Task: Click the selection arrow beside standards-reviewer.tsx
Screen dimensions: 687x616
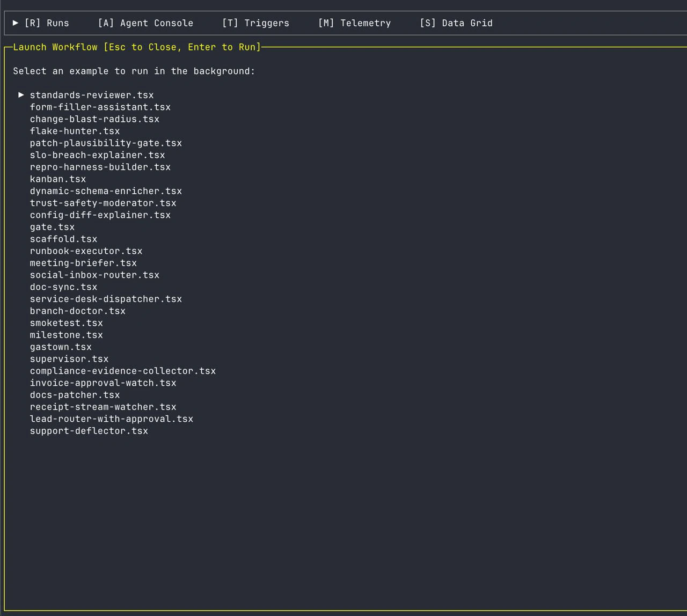Action: (x=21, y=94)
